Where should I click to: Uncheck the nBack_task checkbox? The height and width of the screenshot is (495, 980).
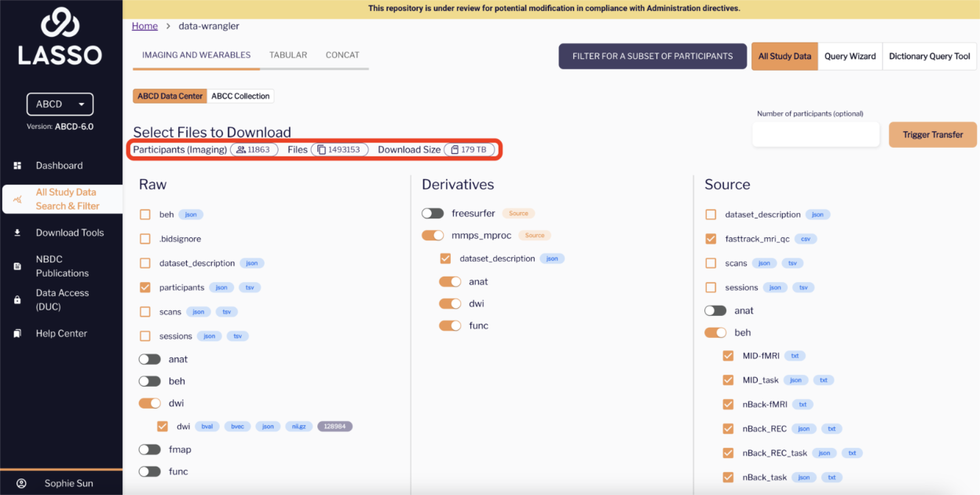pyautogui.click(x=728, y=478)
